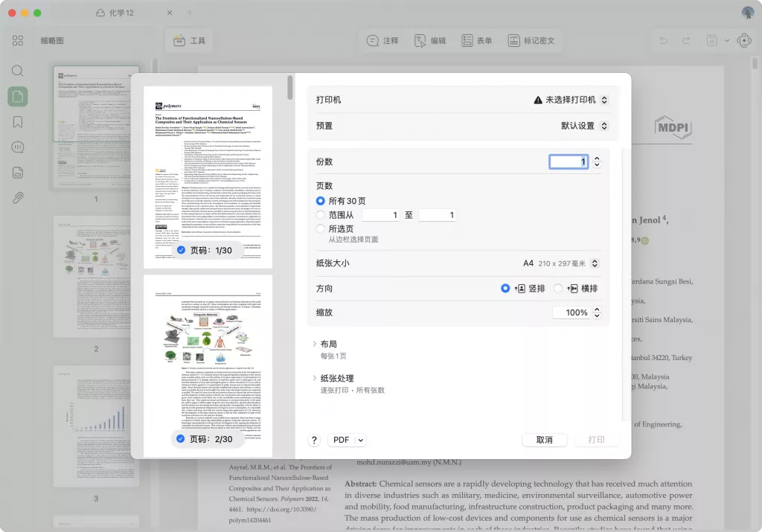Click the attachment paperclip icon
The width and height of the screenshot is (762, 532).
(18, 198)
